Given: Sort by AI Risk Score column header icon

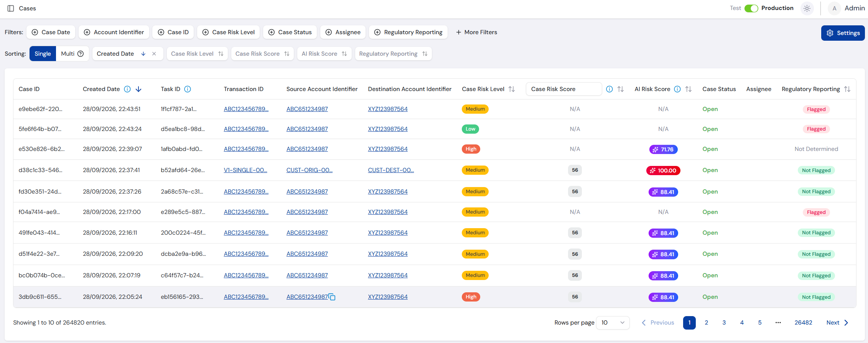Looking at the screenshot, I should click(688, 89).
